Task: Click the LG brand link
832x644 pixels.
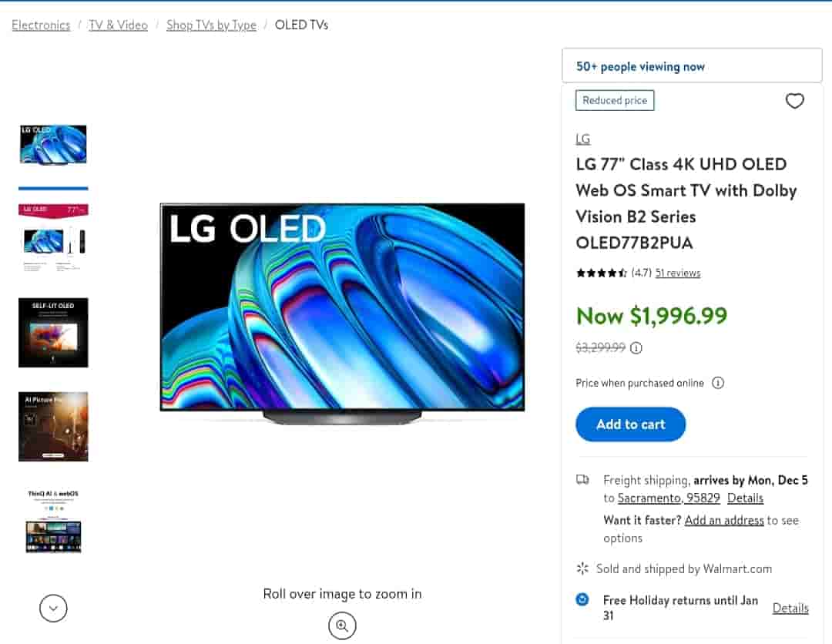Action: [x=583, y=139]
